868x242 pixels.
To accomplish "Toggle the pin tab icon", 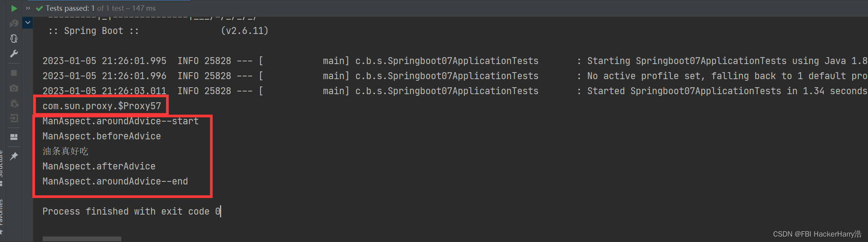I will 14,156.
